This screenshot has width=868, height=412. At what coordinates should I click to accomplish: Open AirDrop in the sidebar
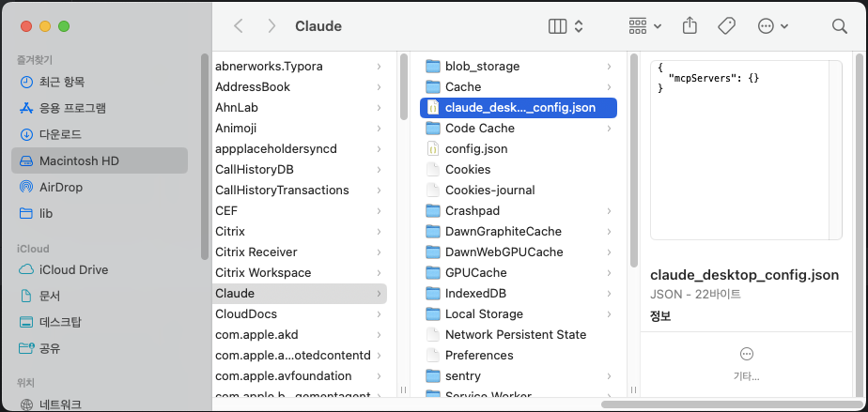click(100, 187)
